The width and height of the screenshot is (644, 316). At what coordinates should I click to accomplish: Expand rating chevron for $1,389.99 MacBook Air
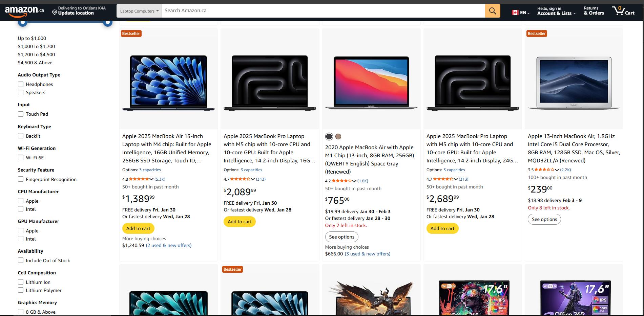151,179
